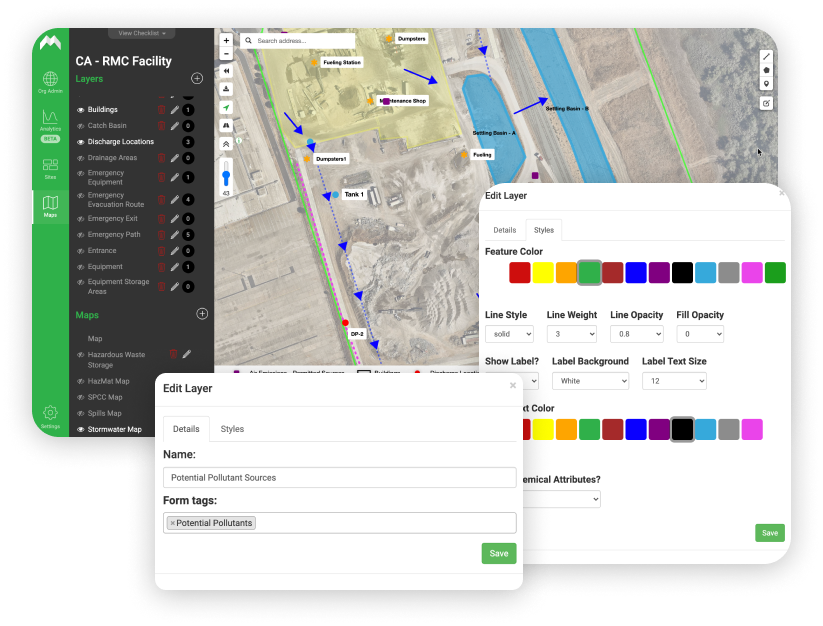Toggle visibility of Buildings layer
The height and width of the screenshot is (626, 823).
(81, 110)
